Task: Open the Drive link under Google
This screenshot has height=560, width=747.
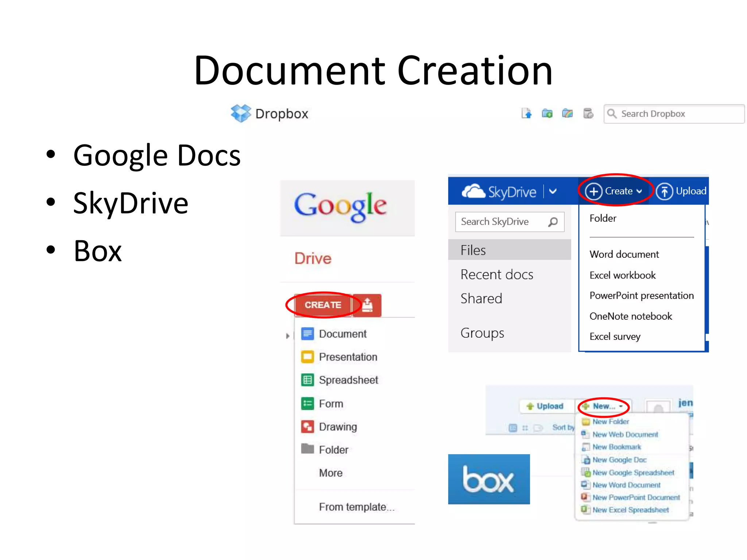Action: [x=313, y=258]
